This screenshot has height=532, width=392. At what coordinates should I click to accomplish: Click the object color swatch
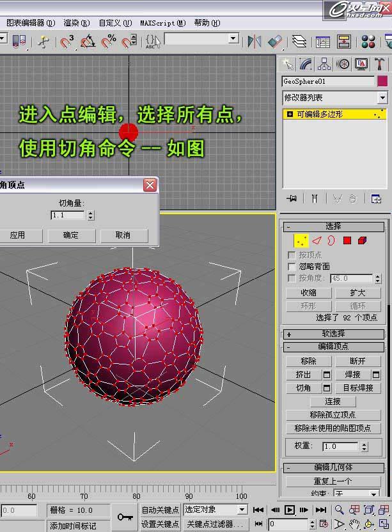(x=382, y=81)
